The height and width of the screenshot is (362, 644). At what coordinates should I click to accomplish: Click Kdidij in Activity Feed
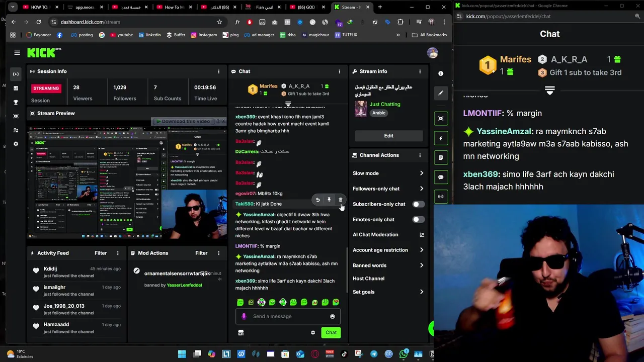point(50,269)
